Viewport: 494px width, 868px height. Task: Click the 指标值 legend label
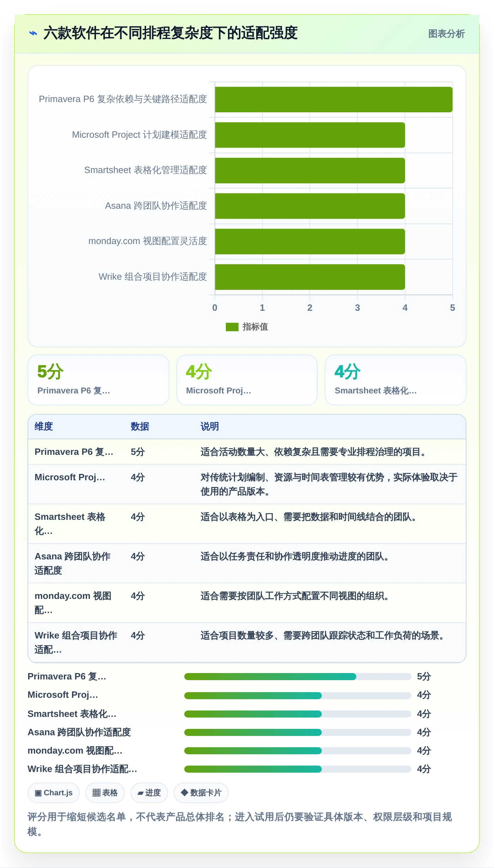255,327
